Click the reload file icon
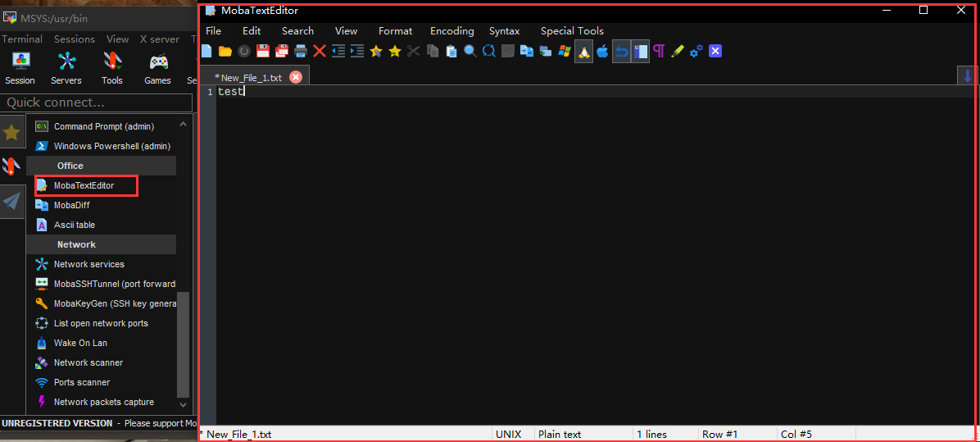This screenshot has width=980, height=442. coord(243,52)
